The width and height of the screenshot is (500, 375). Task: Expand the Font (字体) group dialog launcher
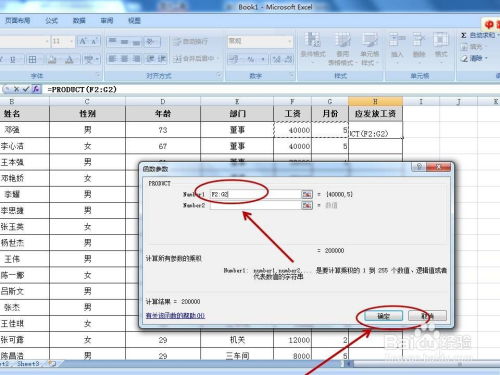click(x=98, y=75)
